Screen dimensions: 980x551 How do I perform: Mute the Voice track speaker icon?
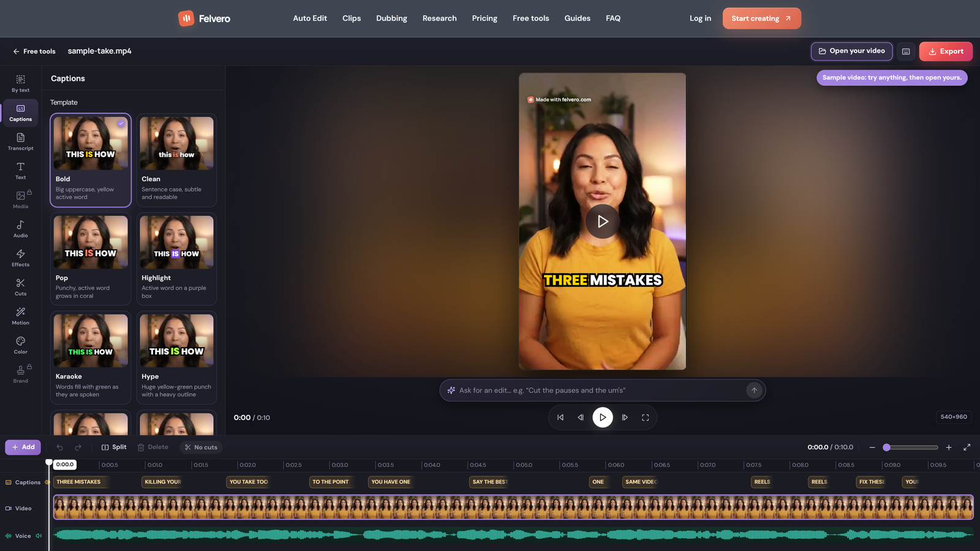coord(39,536)
